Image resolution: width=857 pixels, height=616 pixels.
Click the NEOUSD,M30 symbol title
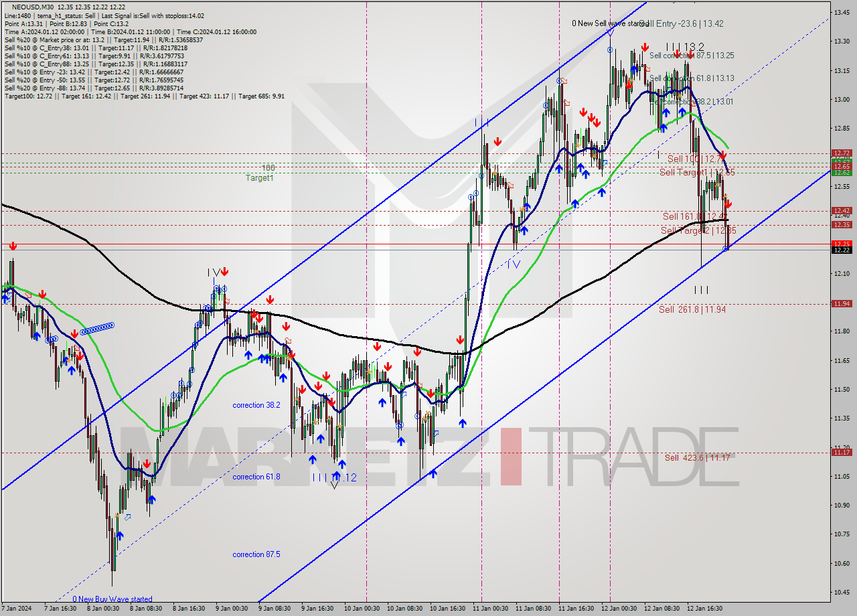point(33,6)
